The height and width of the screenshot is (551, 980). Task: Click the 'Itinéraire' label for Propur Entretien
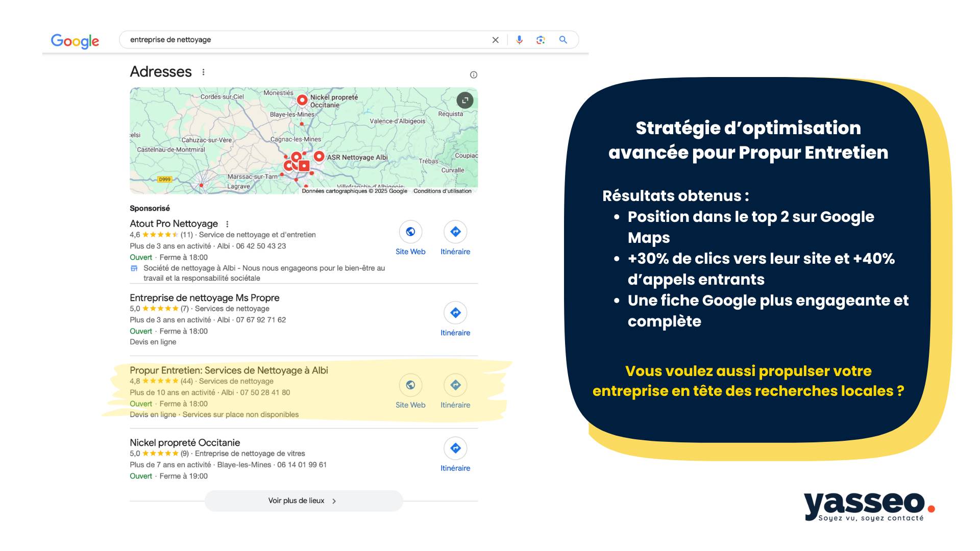coord(455,405)
